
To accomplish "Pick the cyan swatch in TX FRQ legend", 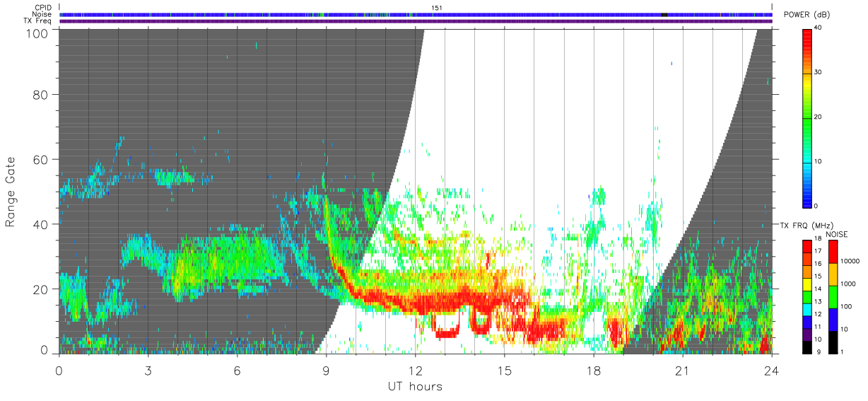I will pyautogui.click(x=807, y=310).
